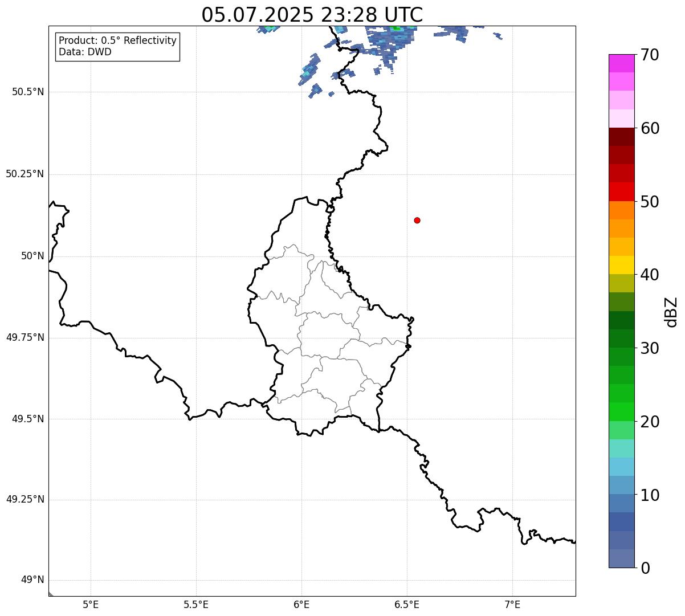Click the colorbar tick label 0
The image size is (685, 616).
point(645,568)
